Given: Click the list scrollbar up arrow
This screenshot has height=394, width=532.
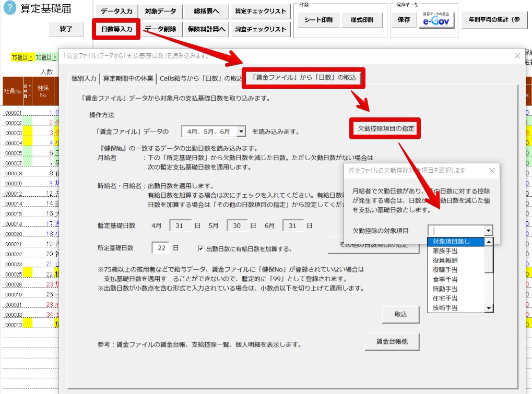Looking at the screenshot, I should pyautogui.click(x=489, y=242).
